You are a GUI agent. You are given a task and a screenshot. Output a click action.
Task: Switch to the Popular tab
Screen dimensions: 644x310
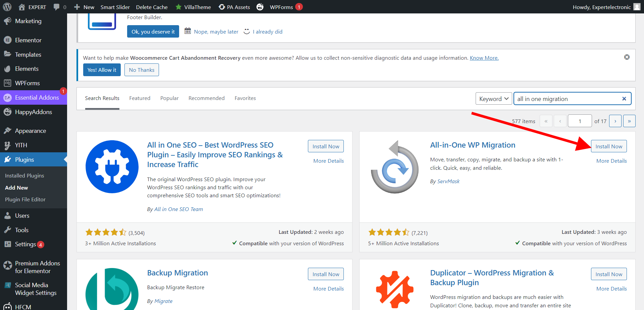169,98
